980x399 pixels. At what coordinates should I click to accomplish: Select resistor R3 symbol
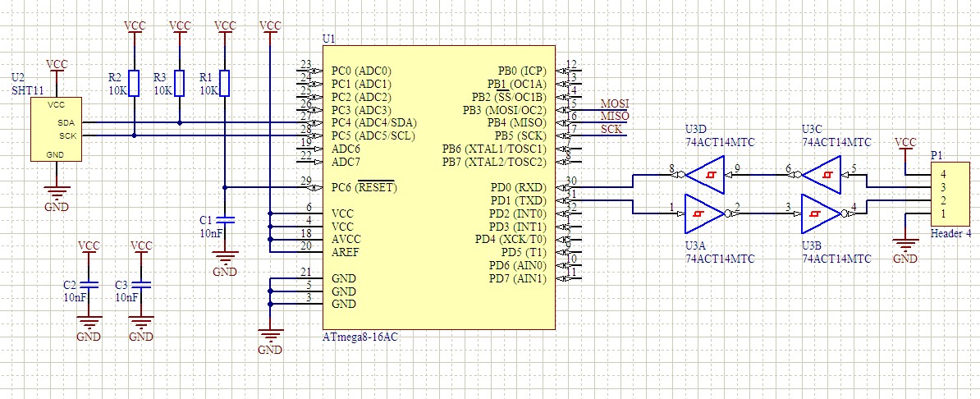click(x=180, y=83)
